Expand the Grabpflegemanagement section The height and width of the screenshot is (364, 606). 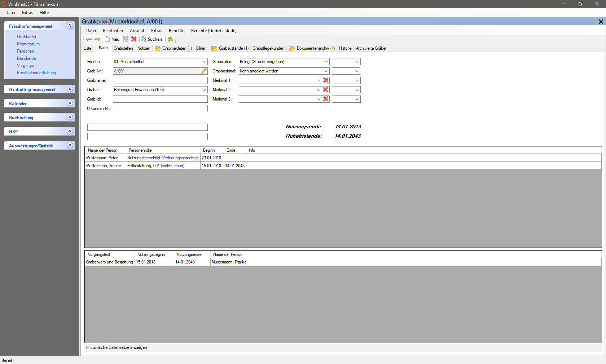(70, 89)
